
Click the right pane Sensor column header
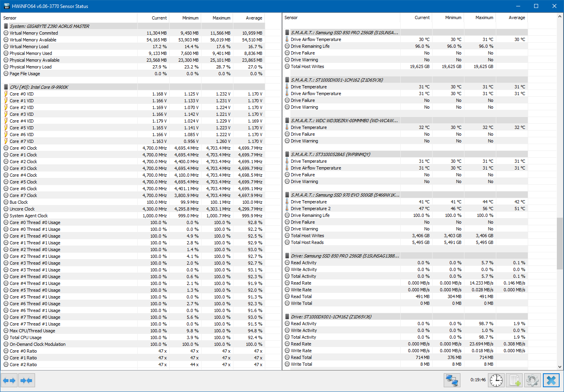click(341, 18)
